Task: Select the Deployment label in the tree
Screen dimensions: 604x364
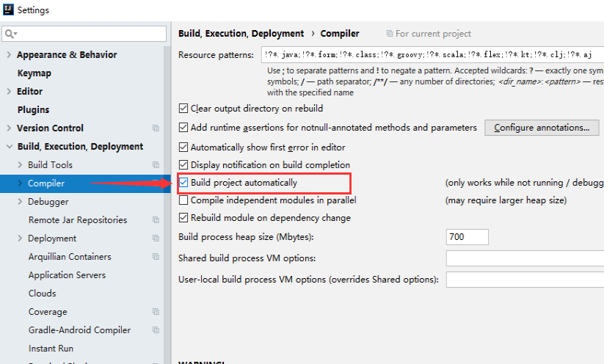Action: [x=52, y=238]
